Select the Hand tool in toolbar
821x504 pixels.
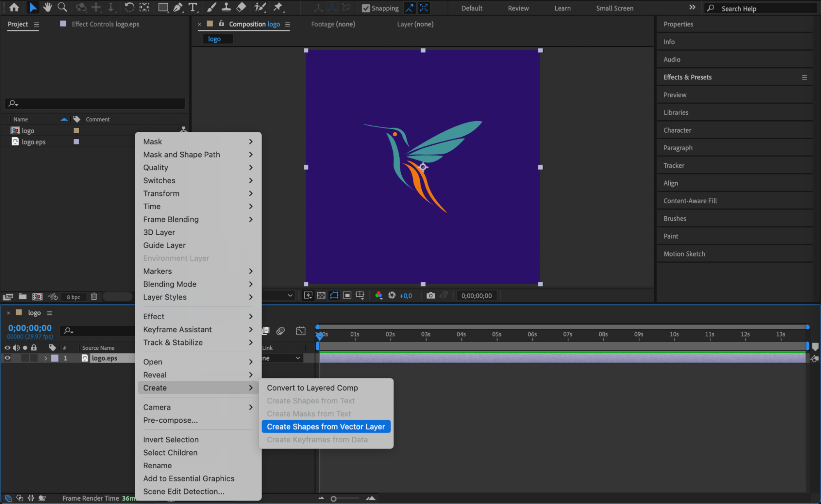click(48, 7)
